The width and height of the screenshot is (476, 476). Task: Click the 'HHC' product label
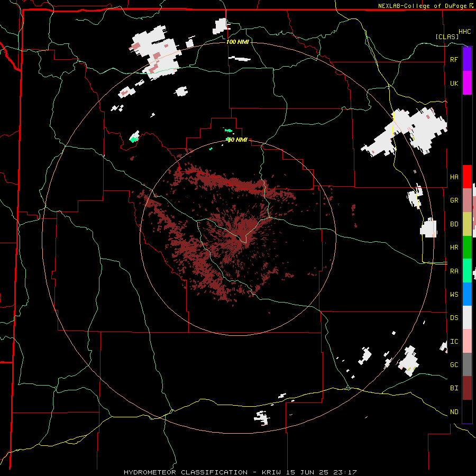point(465,32)
